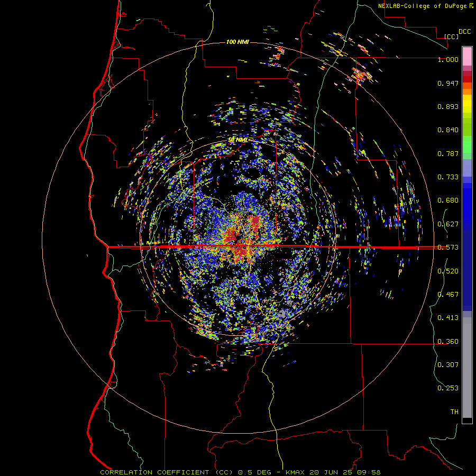Click the TH threshold label

[x=454, y=412]
